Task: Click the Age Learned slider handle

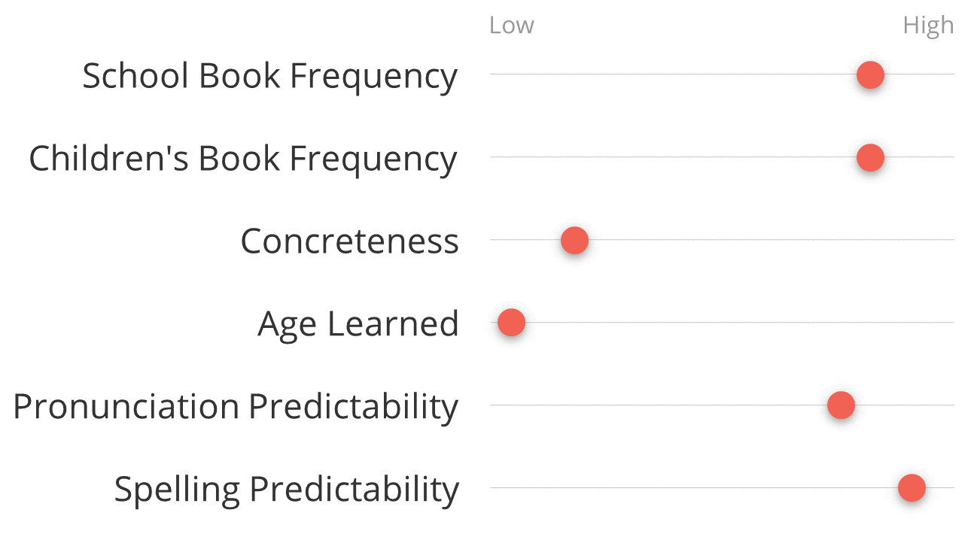Action: pos(511,323)
